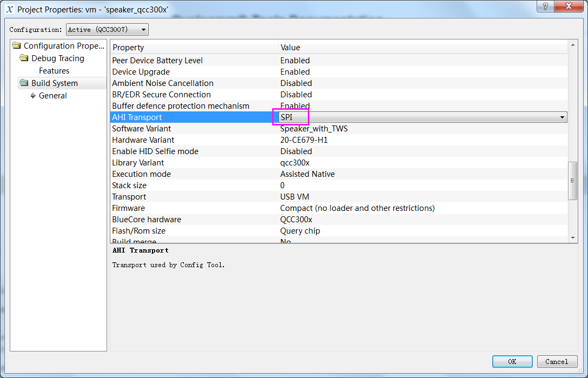Click the Property column header
Screen dimensions: 588x378
click(x=194, y=48)
